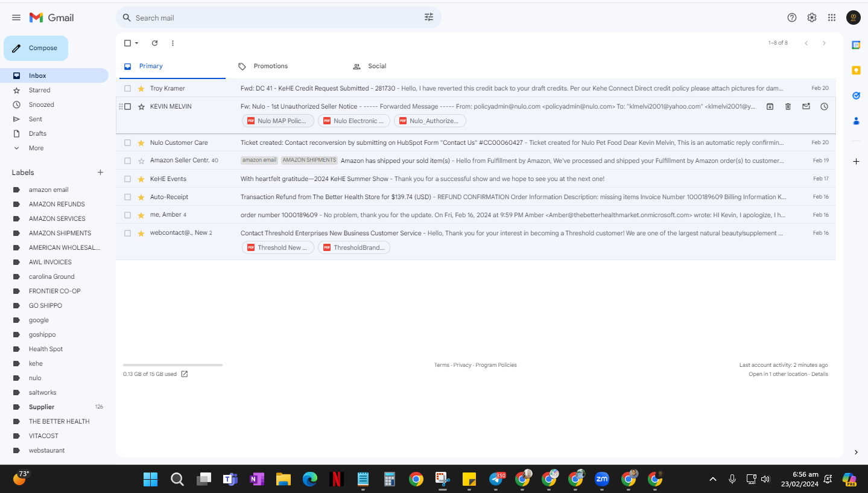Star the Amazon Seller Central email
Image resolution: width=868 pixels, height=493 pixels.
coord(141,161)
